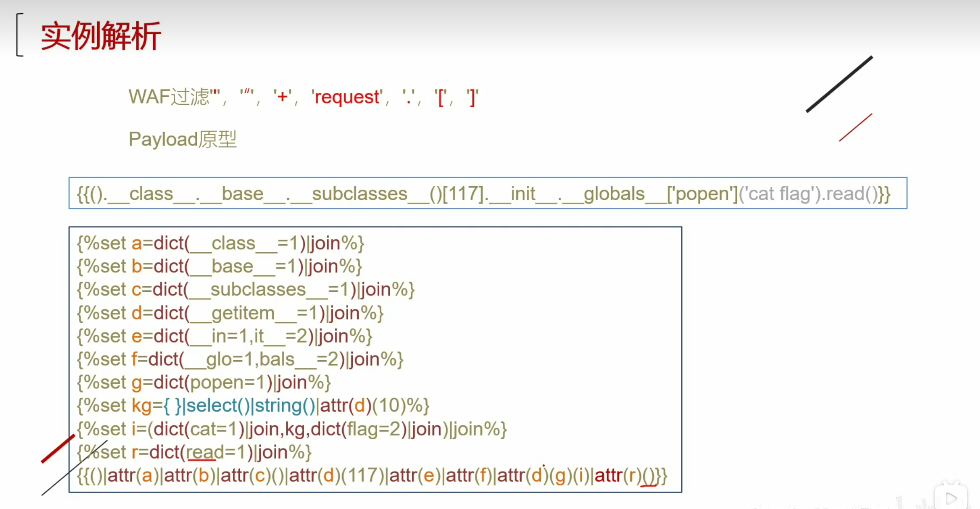Click the '+' symbol in the WAF list

point(282,97)
